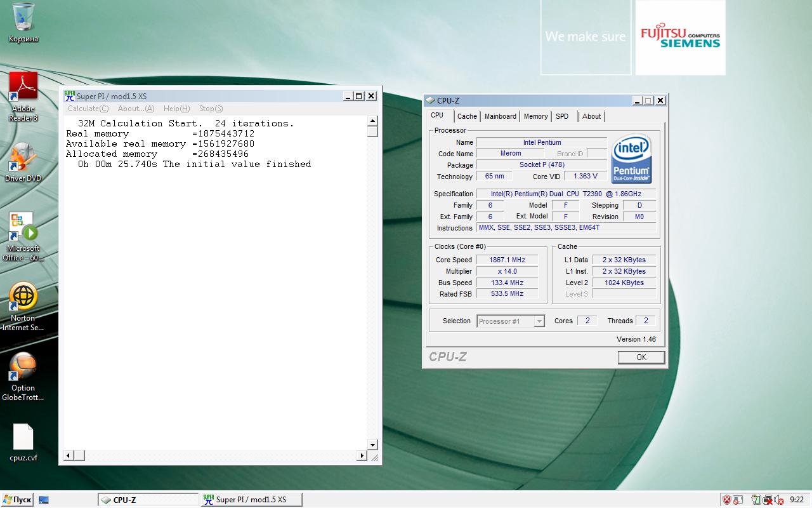Click the Version 1.46 label in CPU-Z

click(636, 339)
